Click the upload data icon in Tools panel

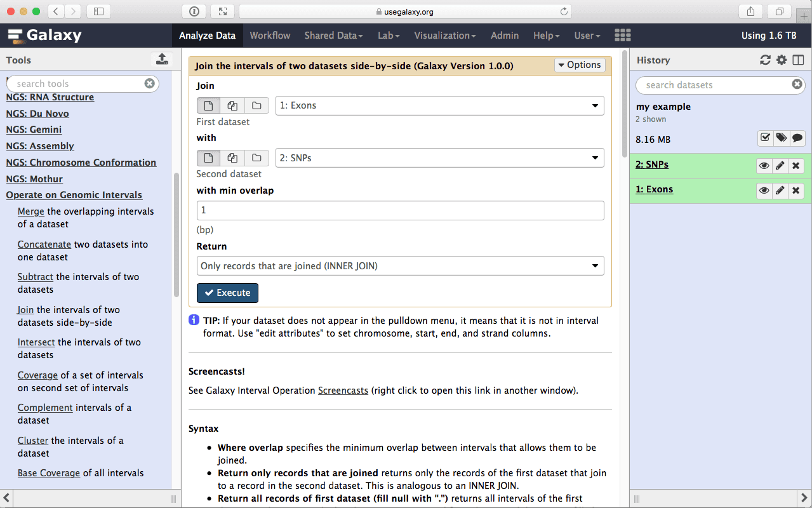(162, 60)
